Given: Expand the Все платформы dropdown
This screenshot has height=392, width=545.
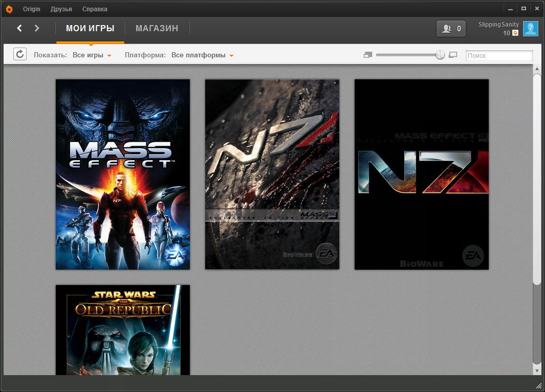Looking at the screenshot, I should pyautogui.click(x=202, y=55).
